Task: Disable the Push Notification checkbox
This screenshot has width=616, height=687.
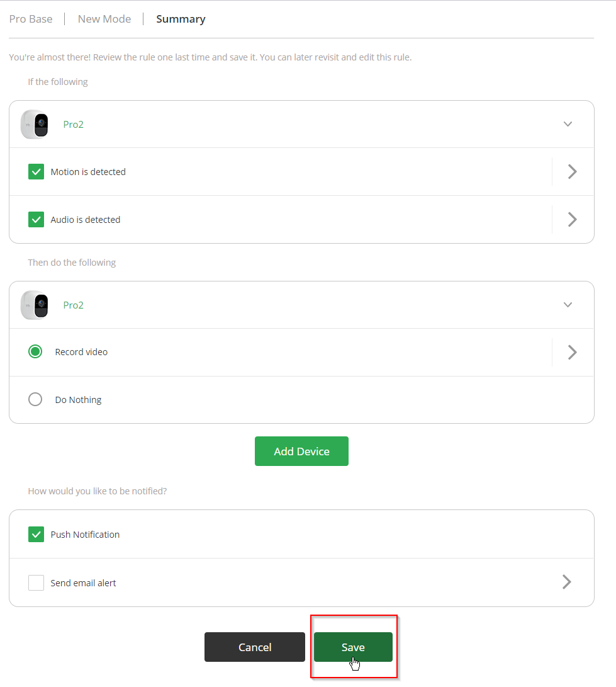Action: [36, 535]
